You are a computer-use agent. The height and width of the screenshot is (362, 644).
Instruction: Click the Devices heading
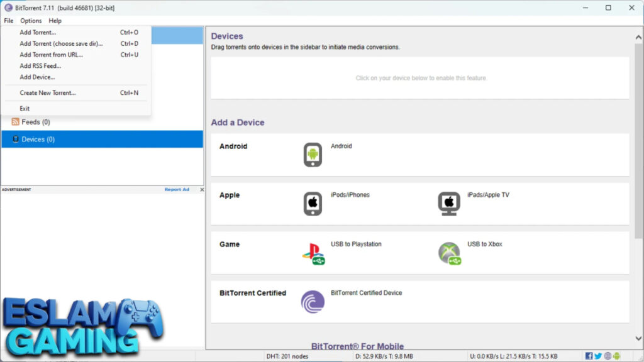(x=226, y=36)
